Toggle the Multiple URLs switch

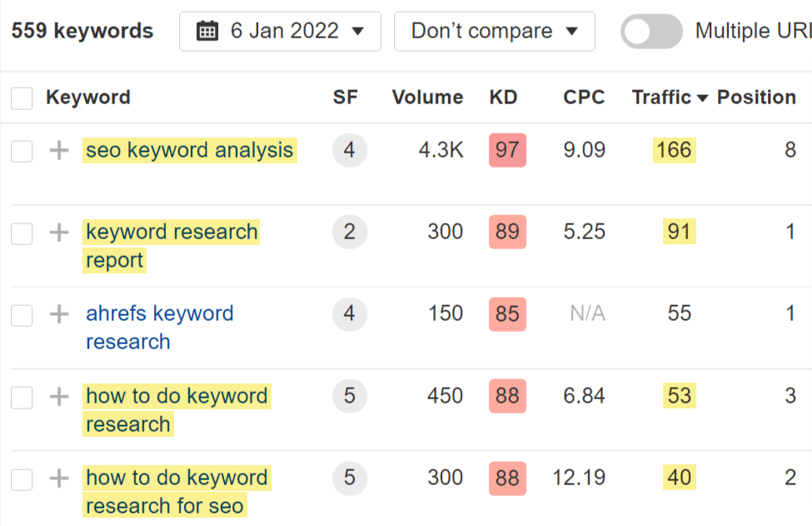652,31
